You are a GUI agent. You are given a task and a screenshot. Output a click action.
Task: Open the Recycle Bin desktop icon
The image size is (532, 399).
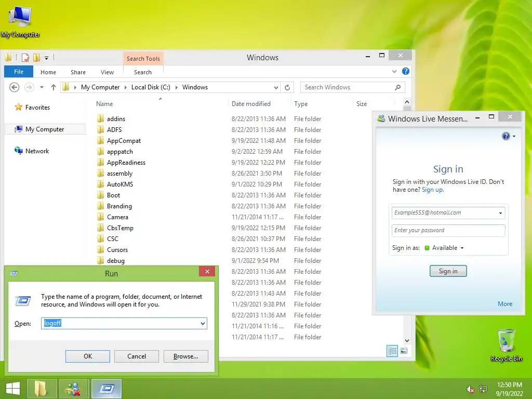(x=506, y=345)
